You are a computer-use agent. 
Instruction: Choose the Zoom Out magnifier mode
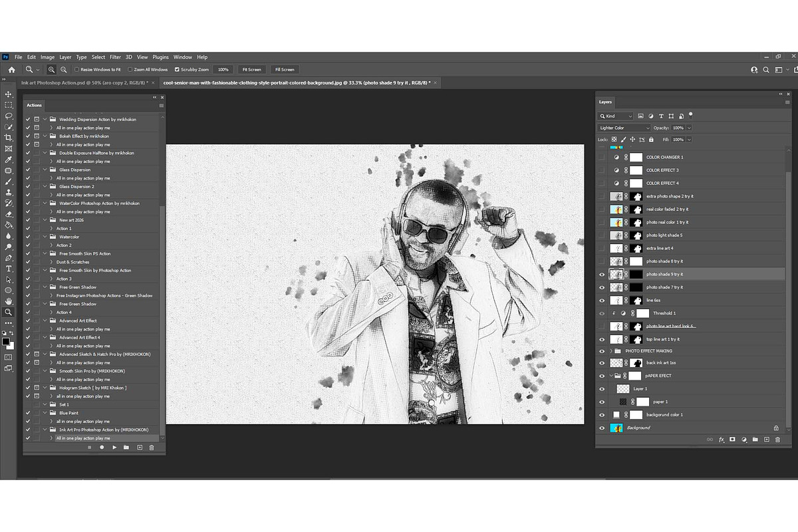(x=63, y=69)
